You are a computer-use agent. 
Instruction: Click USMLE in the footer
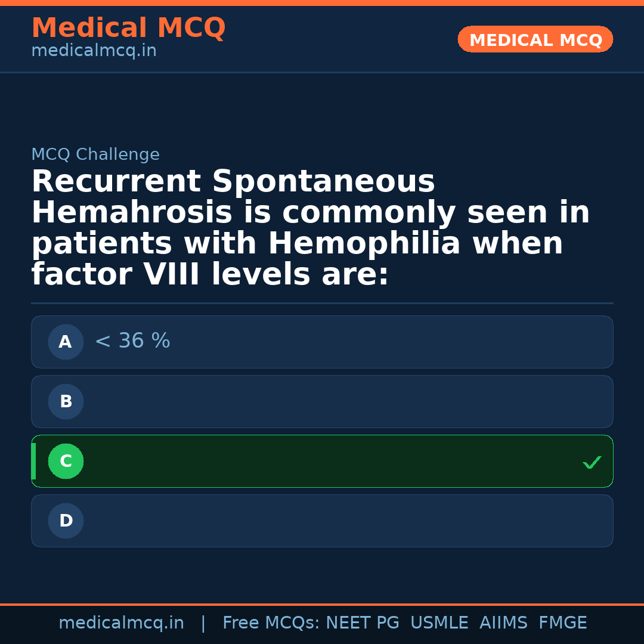coord(439,623)
